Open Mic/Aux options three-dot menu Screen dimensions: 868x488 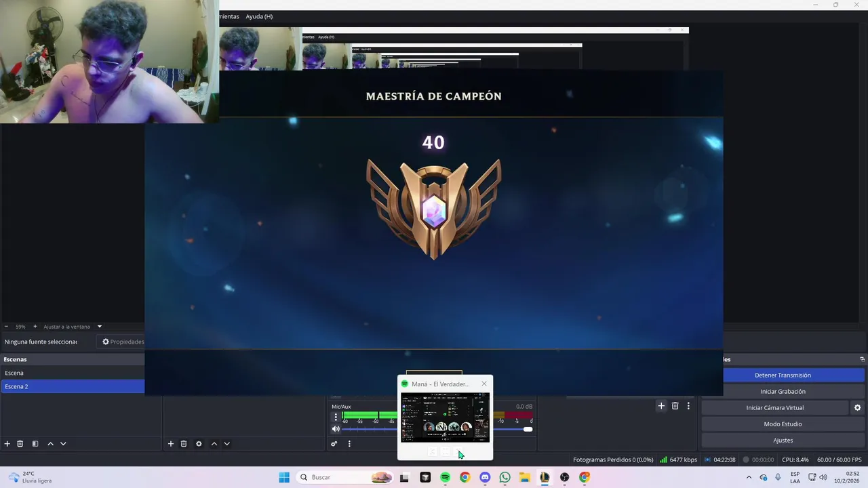[335, 417]
